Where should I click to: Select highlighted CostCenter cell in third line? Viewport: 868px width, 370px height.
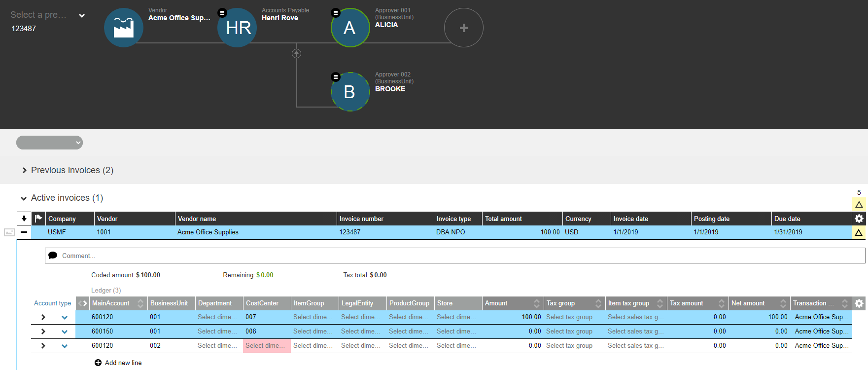pyautogui.click(x=267, y=345)
